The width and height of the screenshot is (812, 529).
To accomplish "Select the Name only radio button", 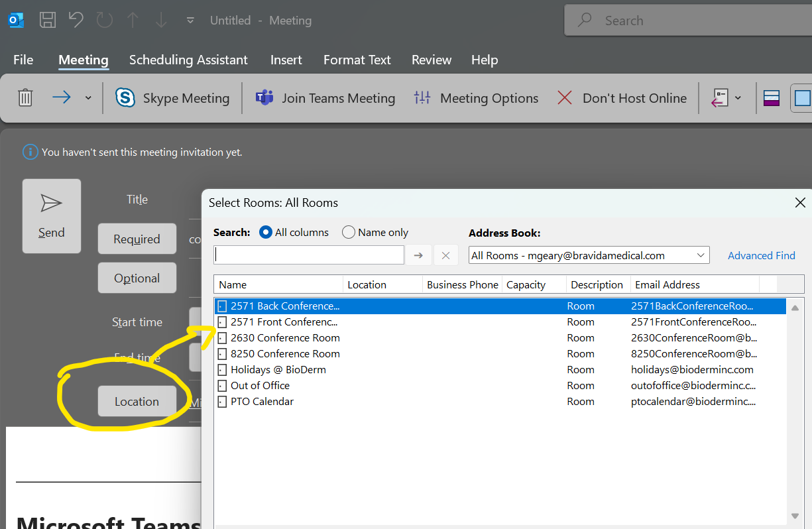I will click(x=349, y=232).
